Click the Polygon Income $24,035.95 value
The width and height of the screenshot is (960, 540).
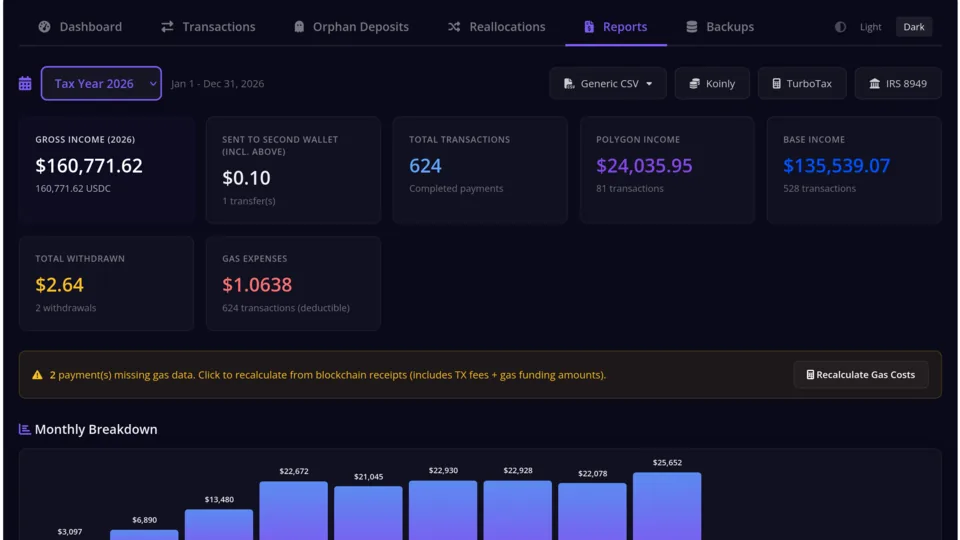[x=644, y=165]
